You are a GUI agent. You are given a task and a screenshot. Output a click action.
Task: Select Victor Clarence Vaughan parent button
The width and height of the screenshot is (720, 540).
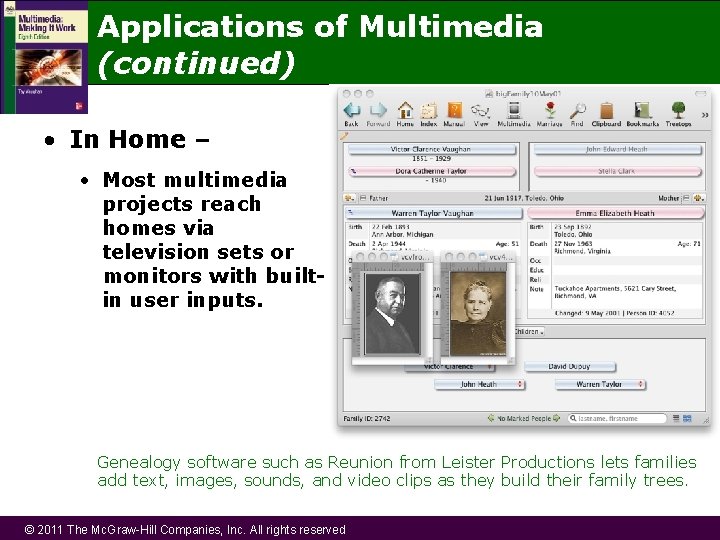pyautogui.click(x=432, y=149)
